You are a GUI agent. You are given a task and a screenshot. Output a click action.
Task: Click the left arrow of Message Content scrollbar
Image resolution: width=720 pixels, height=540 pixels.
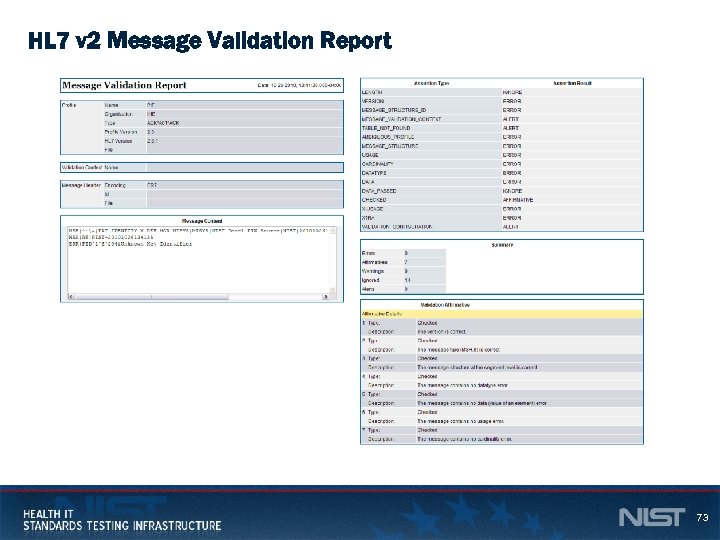tap(71, 297)
